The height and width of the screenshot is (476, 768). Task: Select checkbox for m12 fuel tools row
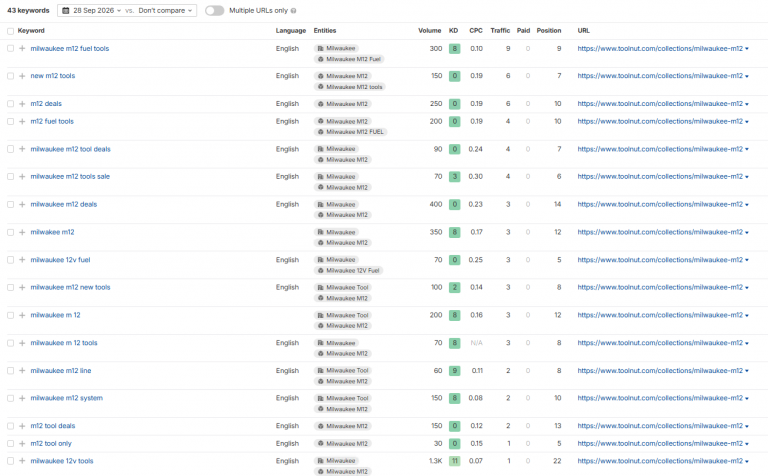coord(10,121)
